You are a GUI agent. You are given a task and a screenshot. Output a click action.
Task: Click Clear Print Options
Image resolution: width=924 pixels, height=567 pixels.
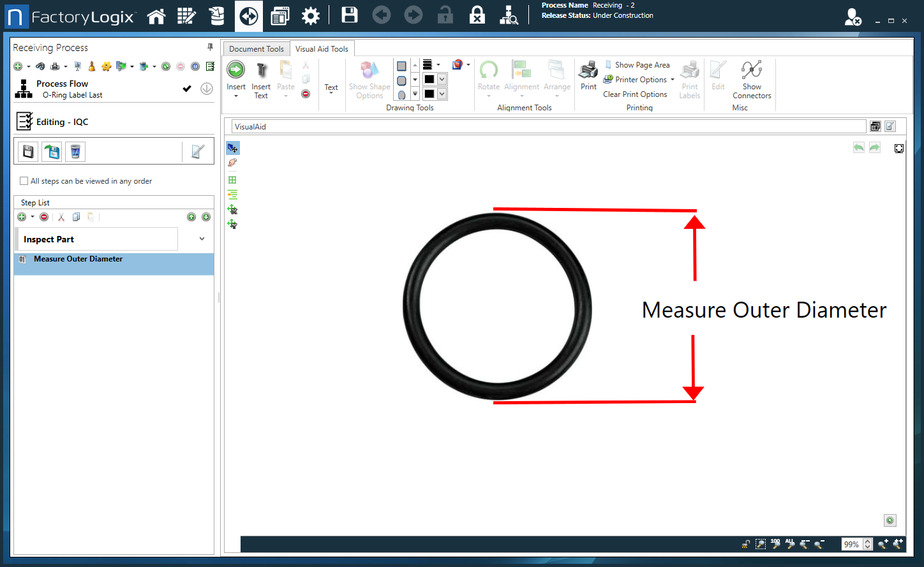(636, 94)
